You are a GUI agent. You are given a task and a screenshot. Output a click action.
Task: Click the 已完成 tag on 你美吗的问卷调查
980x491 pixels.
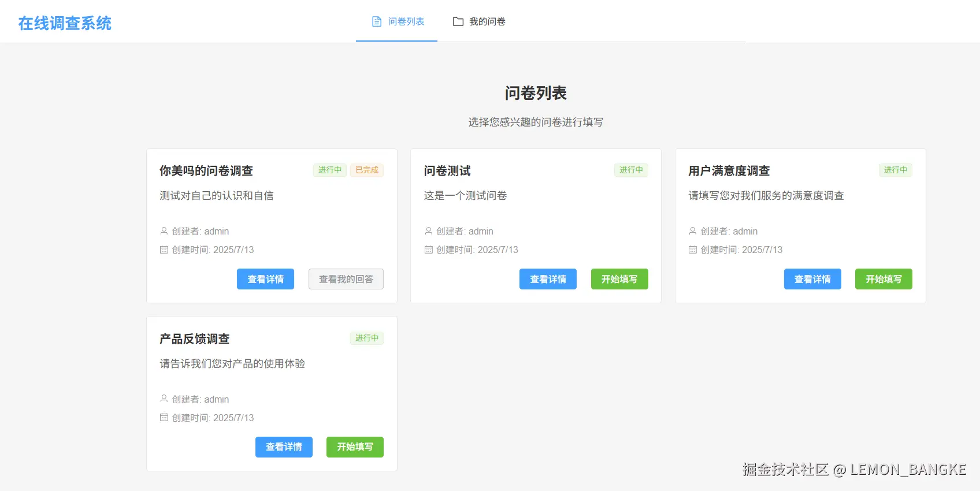[367, 170]
